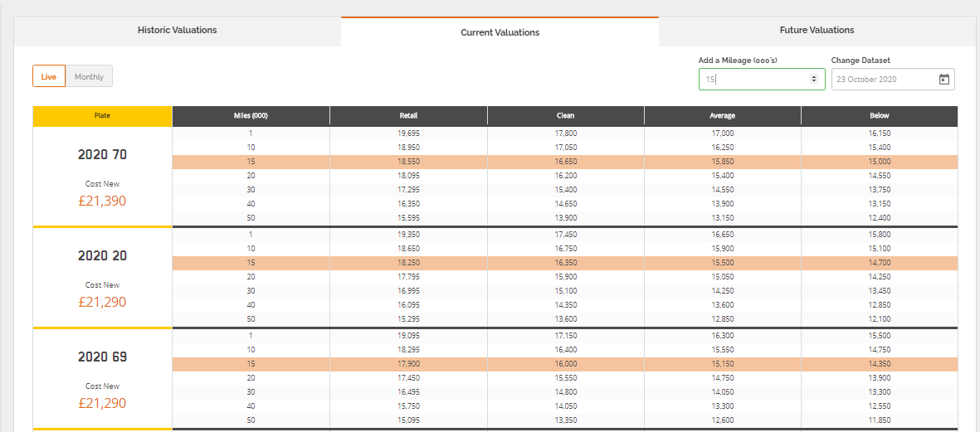Click clean value 16,650
The width and height of the screenshot is (980, 432).
(565, 162)
